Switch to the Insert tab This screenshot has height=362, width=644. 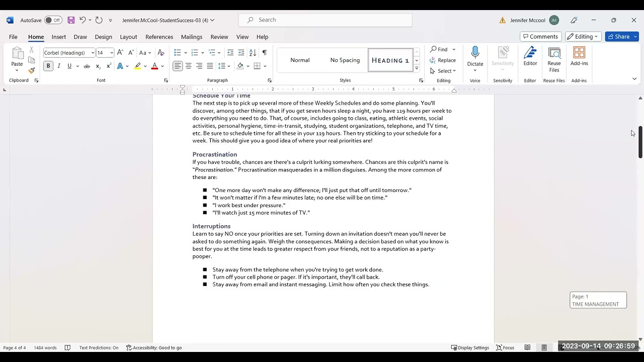click(x=58, y=37)
